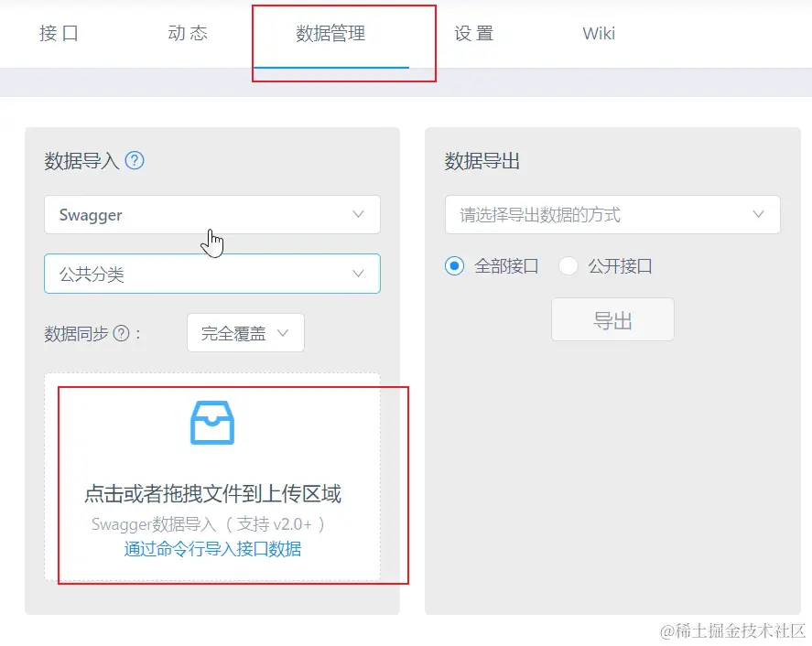This screenshot has height=646, width=812.
Task: Expand the 完全覆盖 sync mode dropdown
Action: [245, 333]
